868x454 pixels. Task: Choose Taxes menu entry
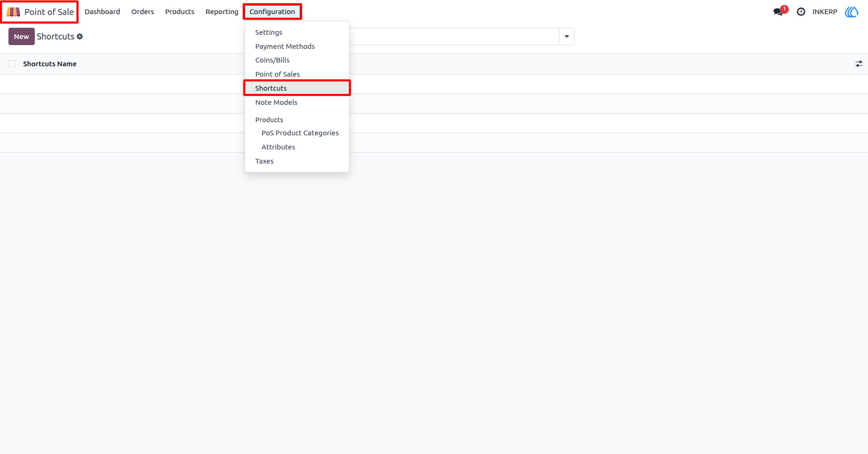click(297, 161)
